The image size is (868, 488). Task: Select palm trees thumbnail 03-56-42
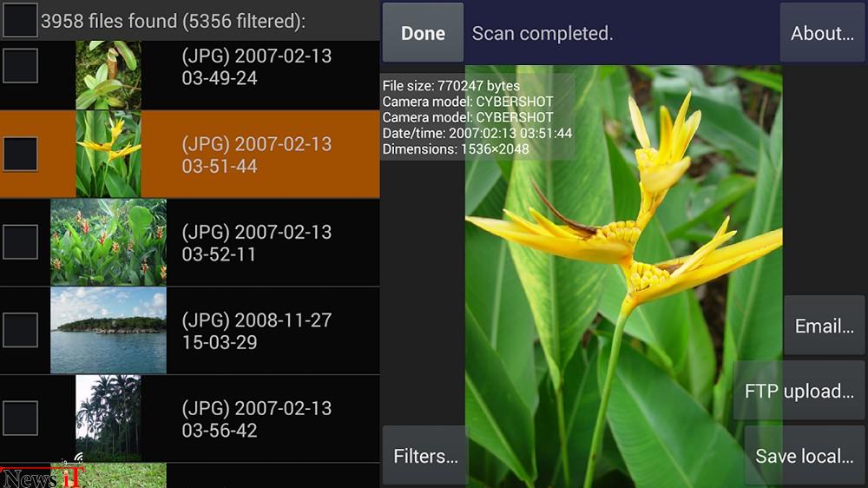108,419
